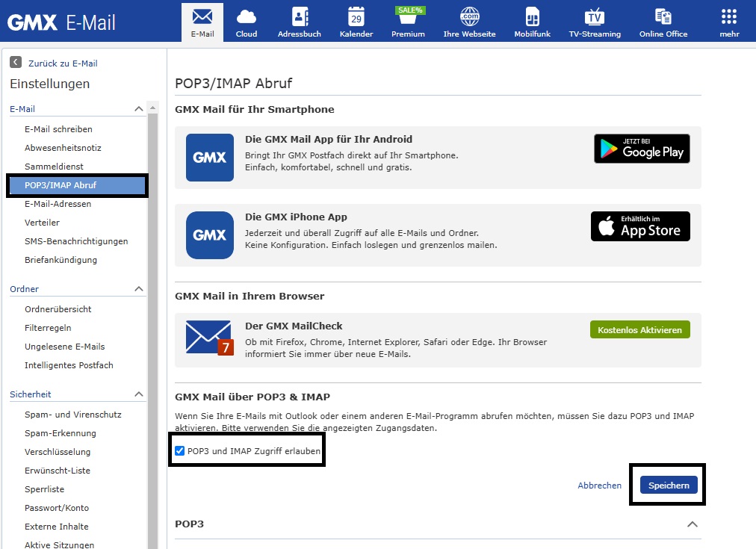Open the Google Play store badge
This screenshot has width=756, height=549.
642,149
